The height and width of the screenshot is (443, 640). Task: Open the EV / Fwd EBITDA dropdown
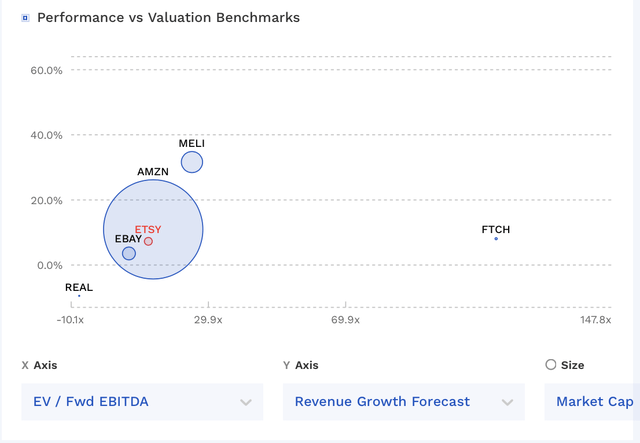tap(142, 402)
